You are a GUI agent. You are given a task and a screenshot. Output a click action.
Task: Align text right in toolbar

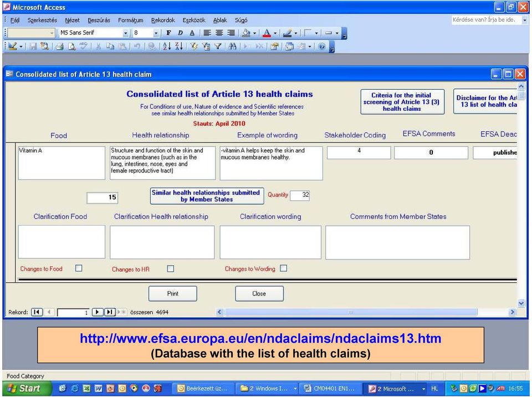[x=231, y=33]
